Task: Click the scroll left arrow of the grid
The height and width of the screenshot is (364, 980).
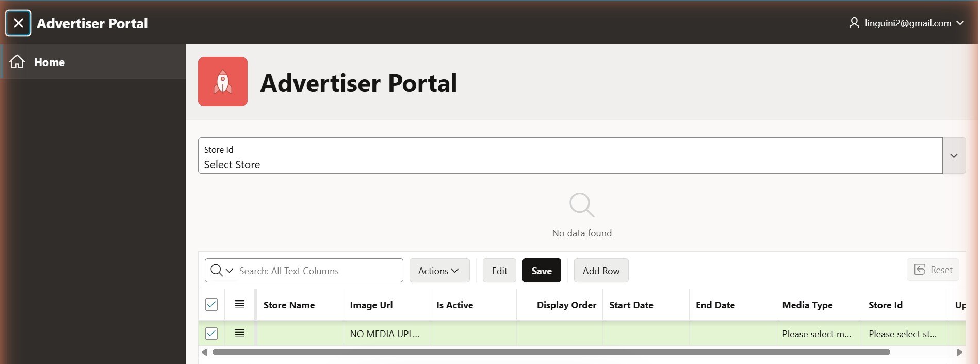Action: pos(204,352)
